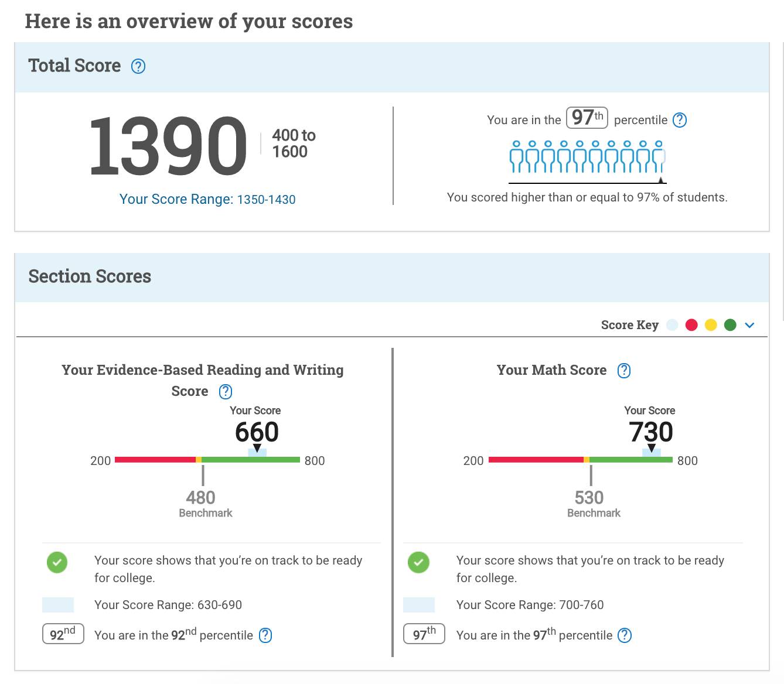Open the Total Score help icon

[138, 66]
